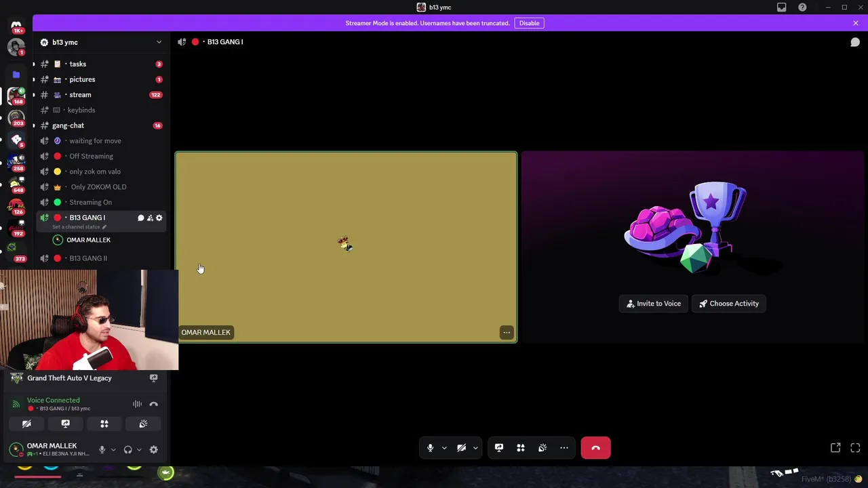Toggle camera button in voice panel
Viewport: 868px width, 488px height.
pos(26,424)
